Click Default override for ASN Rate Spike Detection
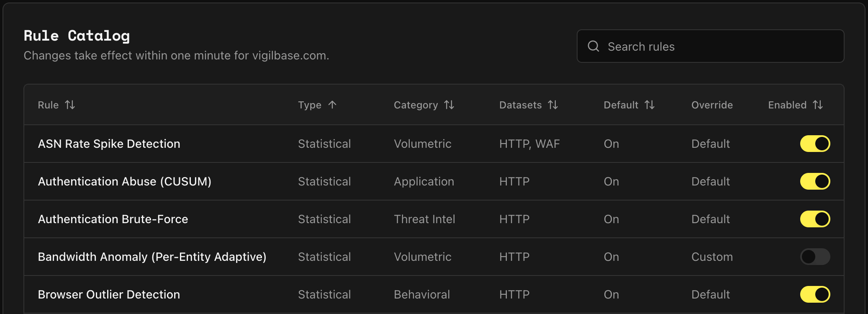 711,144
